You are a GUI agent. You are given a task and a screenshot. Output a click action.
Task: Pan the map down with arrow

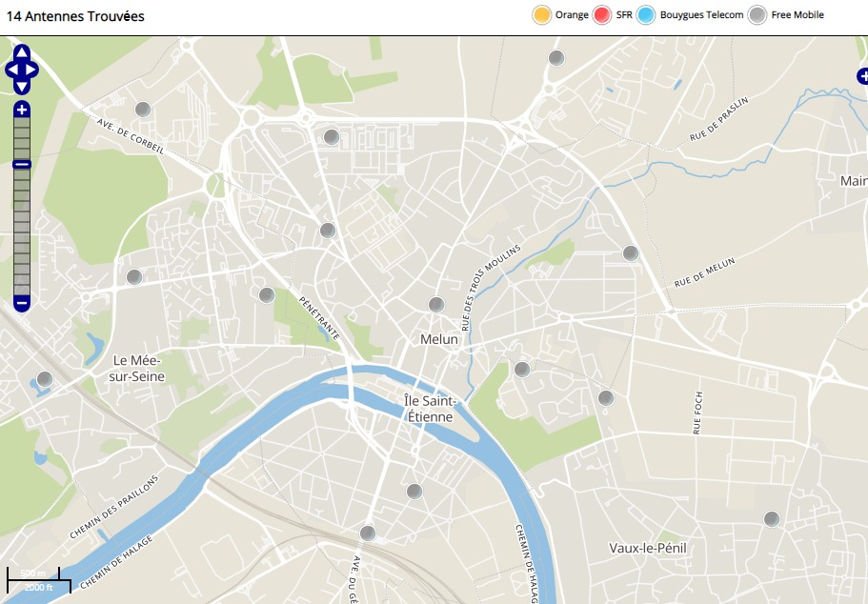point(22,85)
